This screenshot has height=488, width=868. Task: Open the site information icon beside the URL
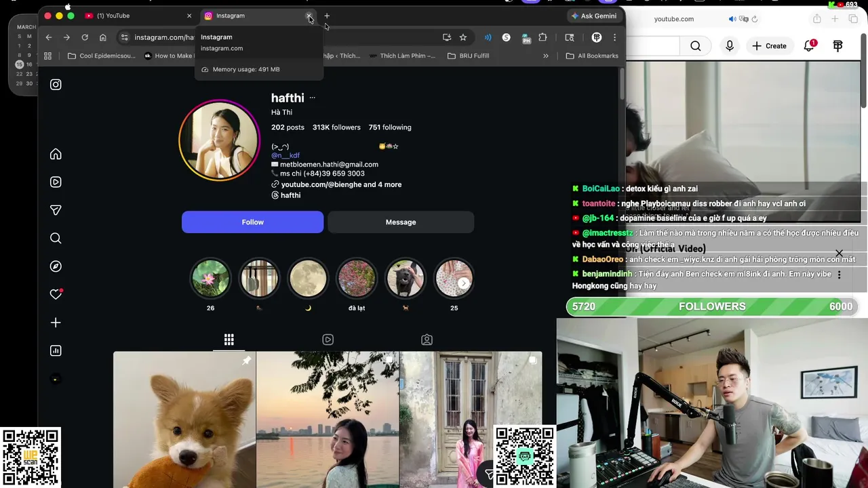tap(124, 37)
